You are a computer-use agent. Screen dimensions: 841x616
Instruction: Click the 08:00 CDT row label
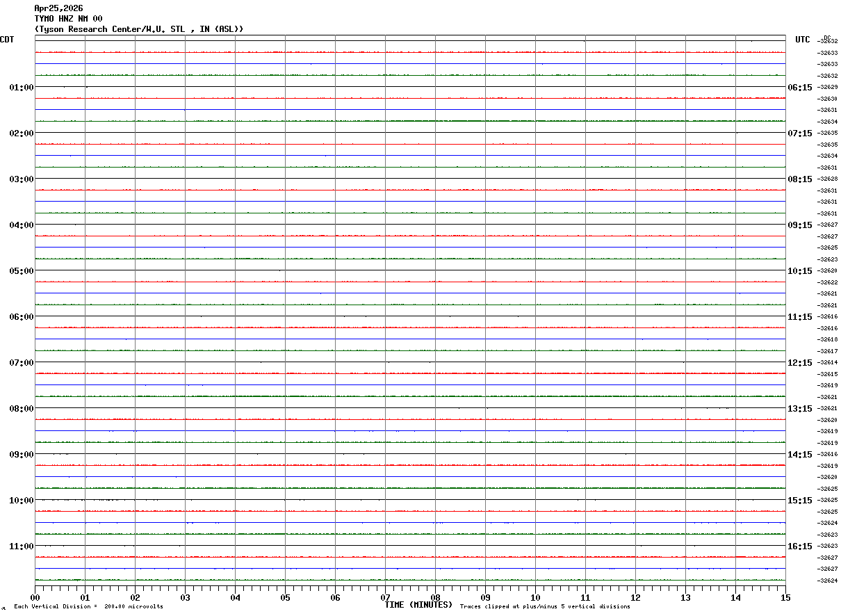click(21, 408)
